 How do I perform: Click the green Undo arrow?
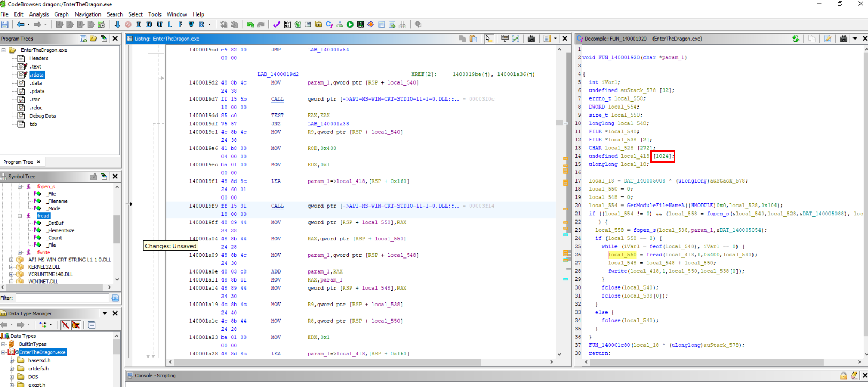pos(250,25)
